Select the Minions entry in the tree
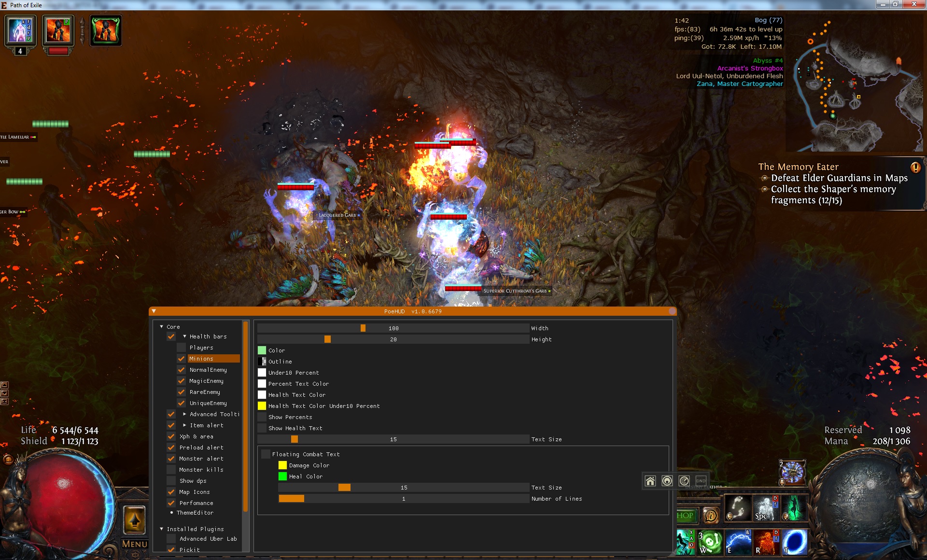This screenshot has width=927, height=560. click(x=214, y=359)
